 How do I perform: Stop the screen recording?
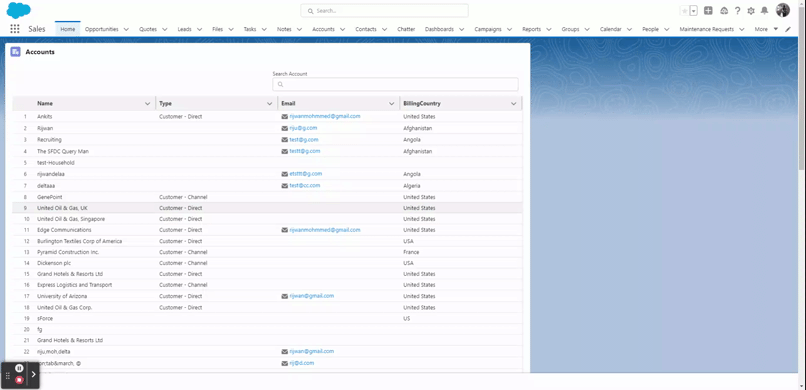click(x=19, y=380)
